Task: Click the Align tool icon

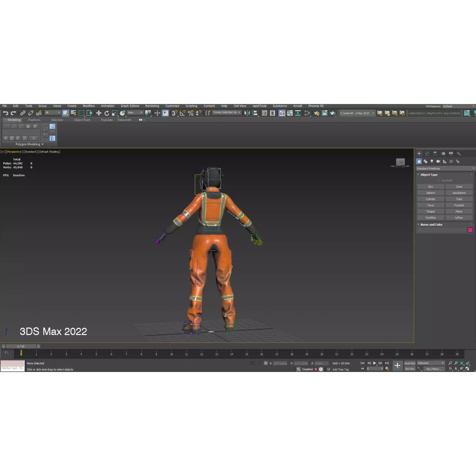Action: pyautogui.click(x=255, y=113)
